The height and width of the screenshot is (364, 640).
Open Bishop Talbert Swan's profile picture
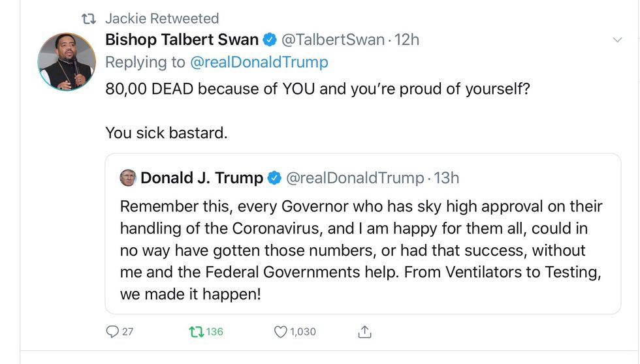(x=67, y=61)
